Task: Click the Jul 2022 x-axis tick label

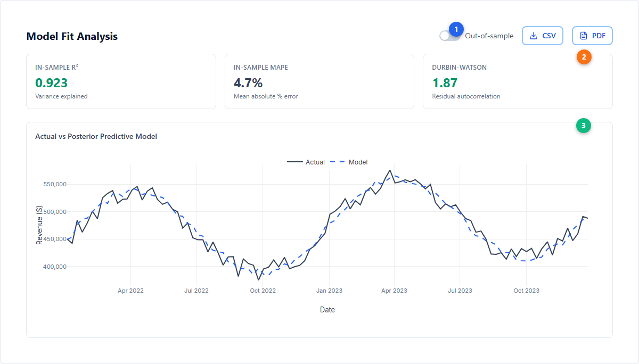Action: [x=196, y=291]
